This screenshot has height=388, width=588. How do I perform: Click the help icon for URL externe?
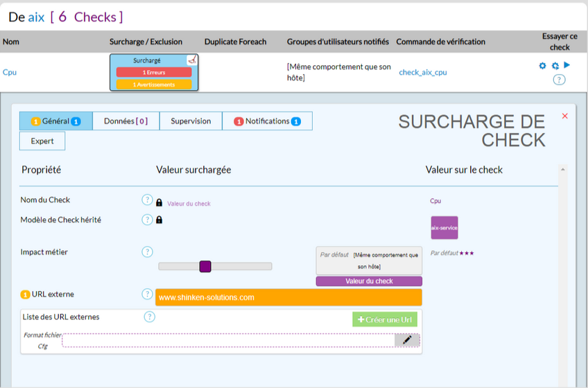point(147,294)
